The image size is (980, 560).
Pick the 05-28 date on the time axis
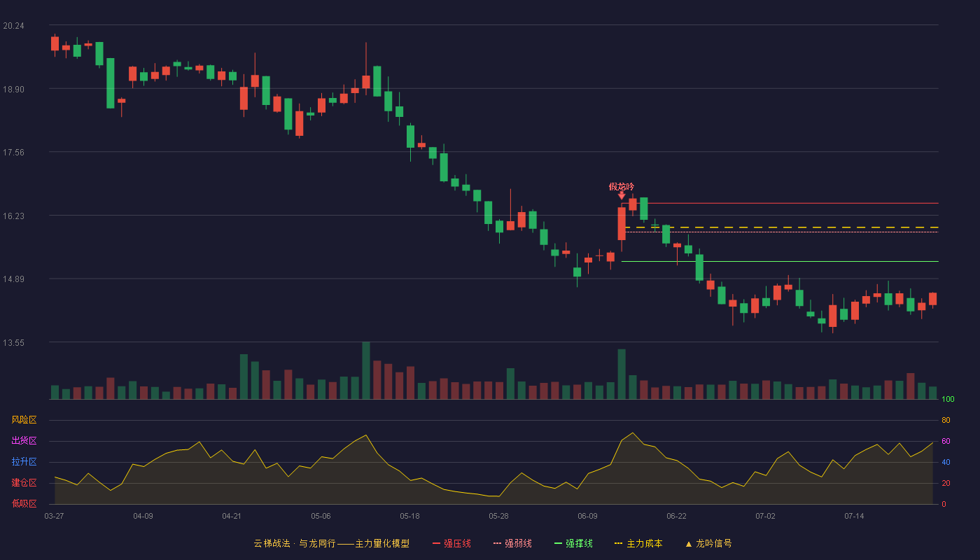point(498,516)
